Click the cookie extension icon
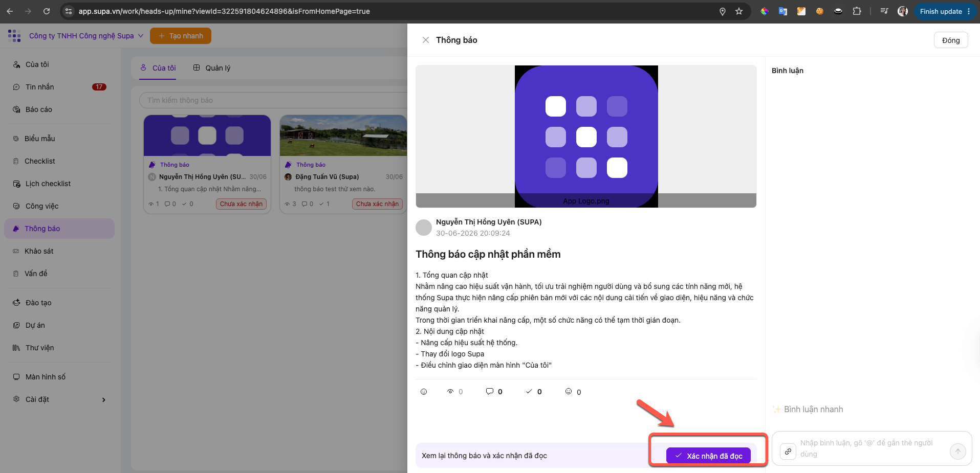 [820, 11]
